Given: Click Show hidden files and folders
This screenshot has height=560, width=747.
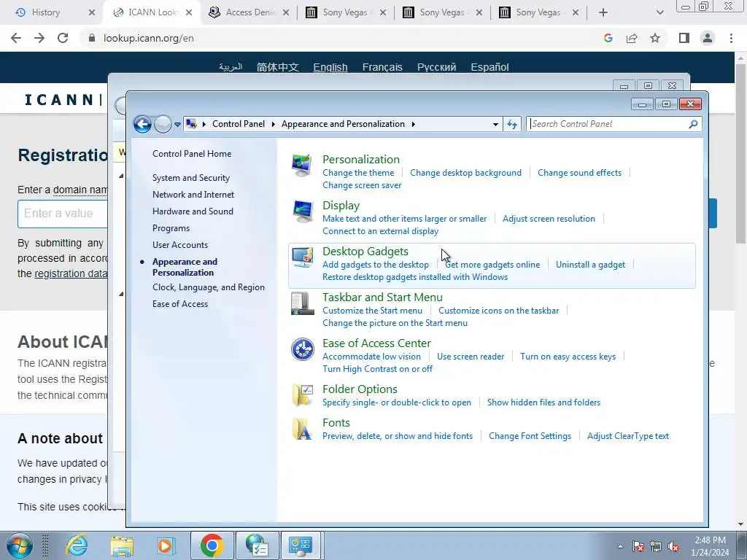Looking at the screenshot, I should [543, 402].
